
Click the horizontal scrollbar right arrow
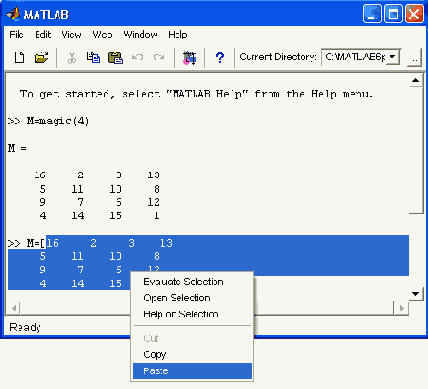402,308
